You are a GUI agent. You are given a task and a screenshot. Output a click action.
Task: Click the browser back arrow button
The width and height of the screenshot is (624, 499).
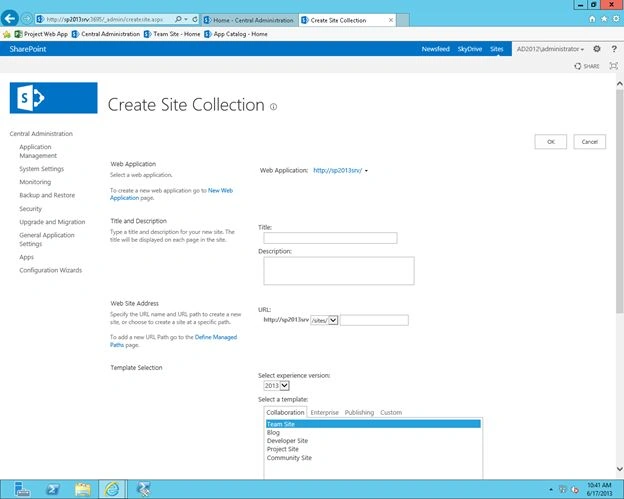pyautogui.click(x=10, y=18)
